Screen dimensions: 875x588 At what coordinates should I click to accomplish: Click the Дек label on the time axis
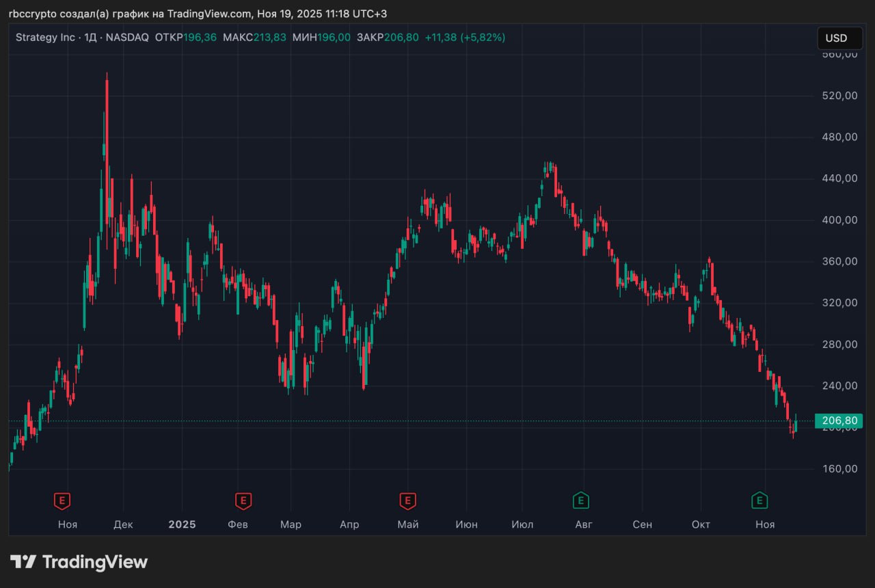124,524
